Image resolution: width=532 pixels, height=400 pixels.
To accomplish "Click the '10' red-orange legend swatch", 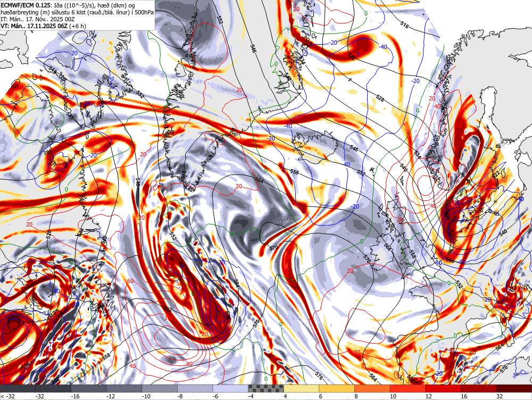I will 408,388.
